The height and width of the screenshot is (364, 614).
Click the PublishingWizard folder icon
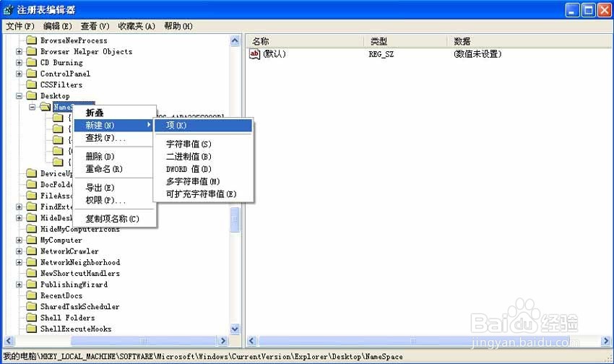tap(31, 284)
